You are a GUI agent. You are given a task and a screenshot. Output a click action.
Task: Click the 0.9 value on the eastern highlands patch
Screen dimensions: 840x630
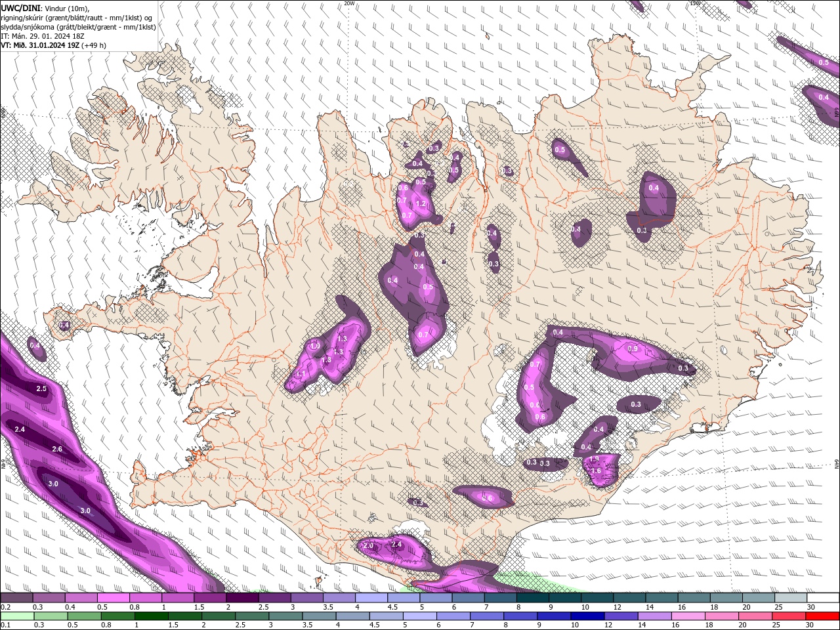pyautogui.click(x=633, y=348)
